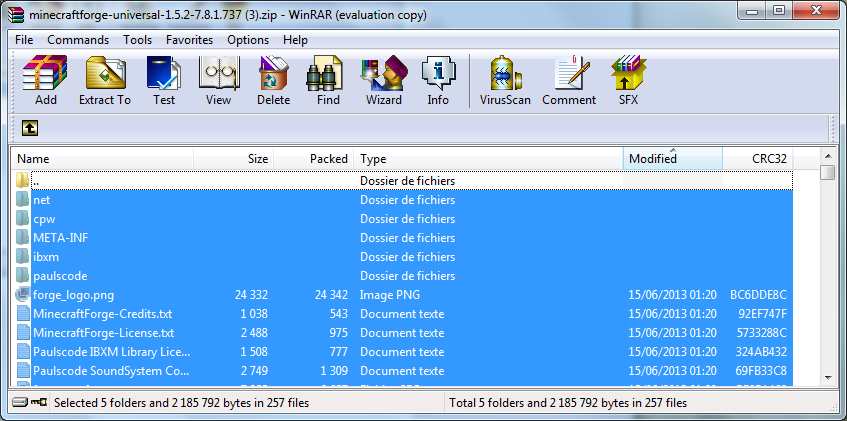Click the scrollbar up arrow
This screenshot has width=847, height=421.
tap(827, 156)
